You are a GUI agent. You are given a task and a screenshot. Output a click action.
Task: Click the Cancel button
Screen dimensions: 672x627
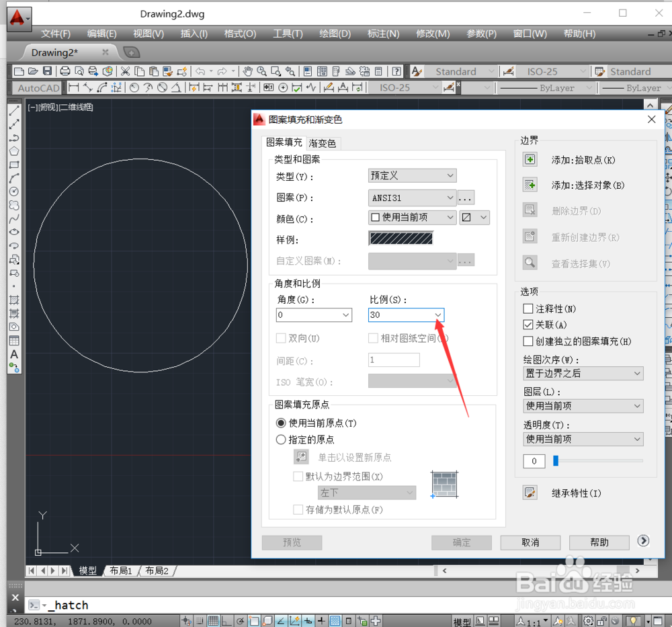[x=531, y=542]
